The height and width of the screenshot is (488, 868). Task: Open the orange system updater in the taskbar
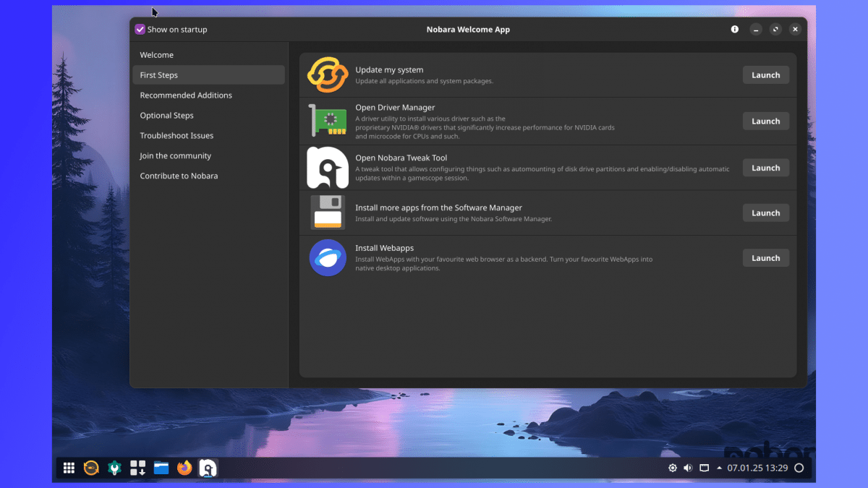(91, 468)
